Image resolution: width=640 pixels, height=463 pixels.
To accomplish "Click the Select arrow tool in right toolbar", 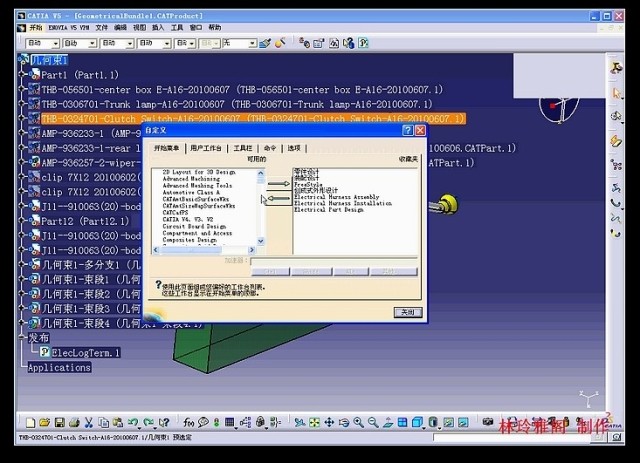I will (616, 93).
